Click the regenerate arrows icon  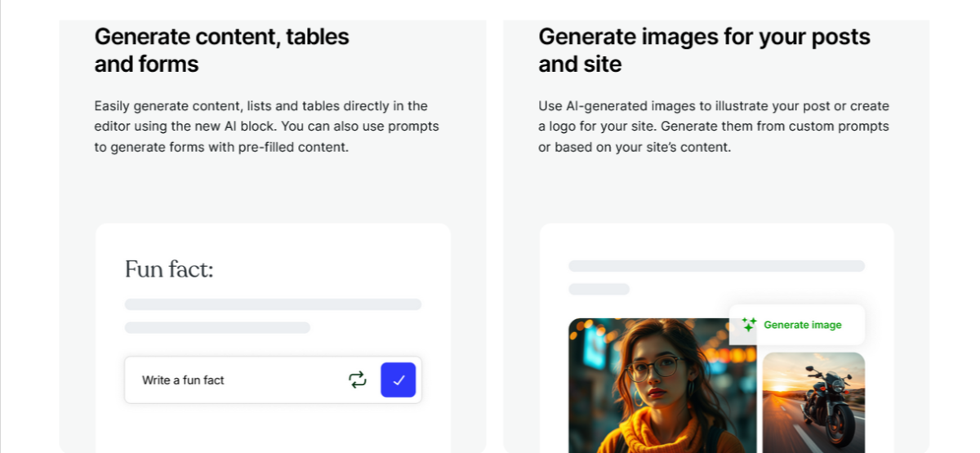[x=358, y=380]
